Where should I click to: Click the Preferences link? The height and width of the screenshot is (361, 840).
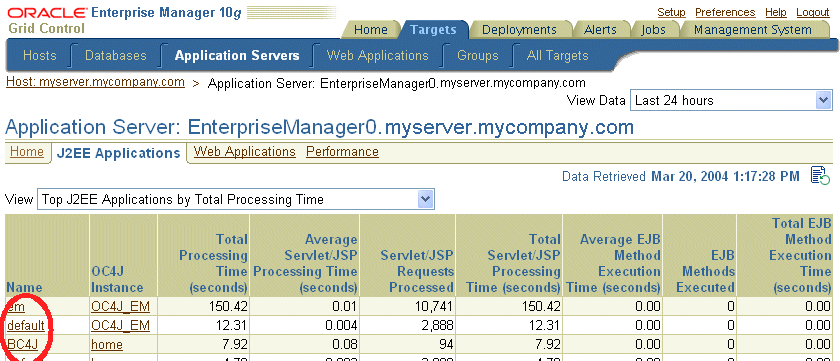(x=725, y=12)
